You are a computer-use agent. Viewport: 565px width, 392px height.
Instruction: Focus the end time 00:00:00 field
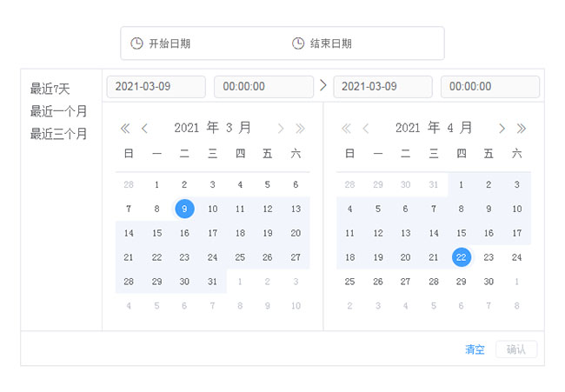[x=489, y=87]
